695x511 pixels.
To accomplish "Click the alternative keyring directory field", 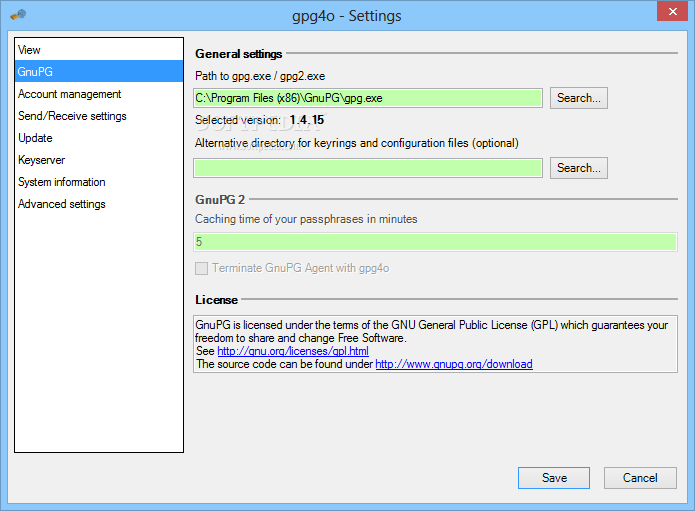I will click(x=368, y=168).
